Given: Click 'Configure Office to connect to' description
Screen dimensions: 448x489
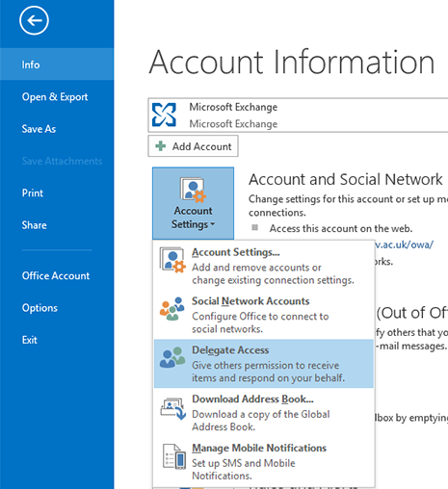Looking at the screenshot, I should 260,317.
